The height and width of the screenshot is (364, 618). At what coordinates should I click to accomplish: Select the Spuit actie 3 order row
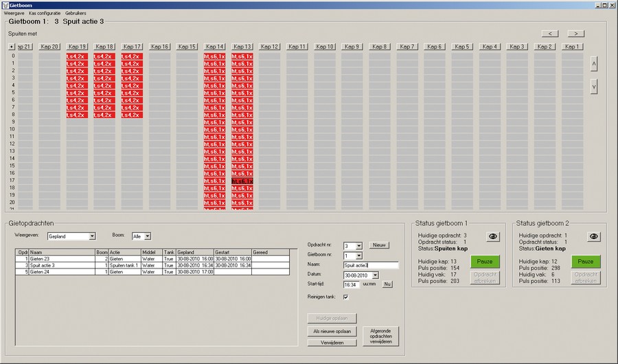coord(152,265)
